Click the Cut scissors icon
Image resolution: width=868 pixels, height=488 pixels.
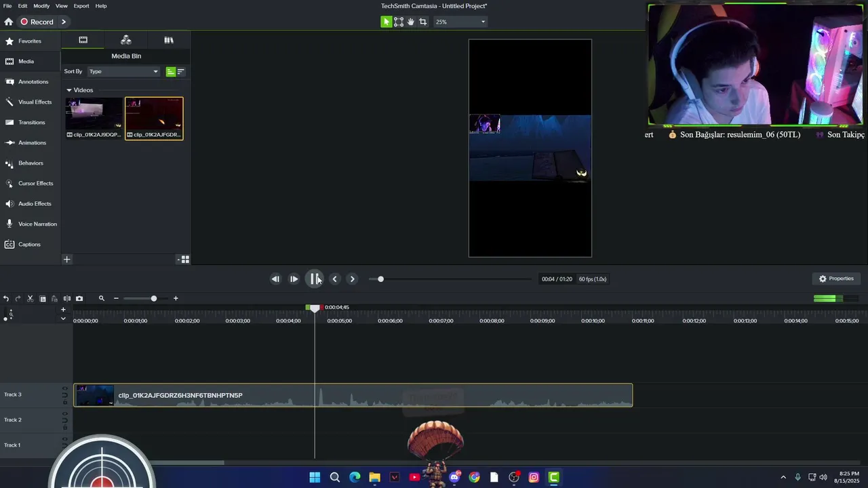tap(30, 299)
